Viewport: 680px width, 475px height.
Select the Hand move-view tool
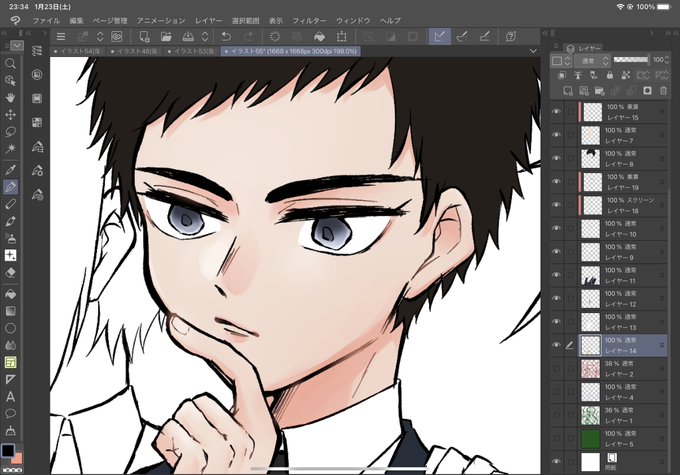click(x=10, y=97)
